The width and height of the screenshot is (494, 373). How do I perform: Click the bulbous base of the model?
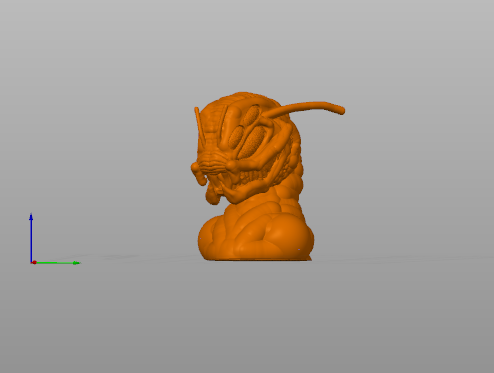click(256, 237)
